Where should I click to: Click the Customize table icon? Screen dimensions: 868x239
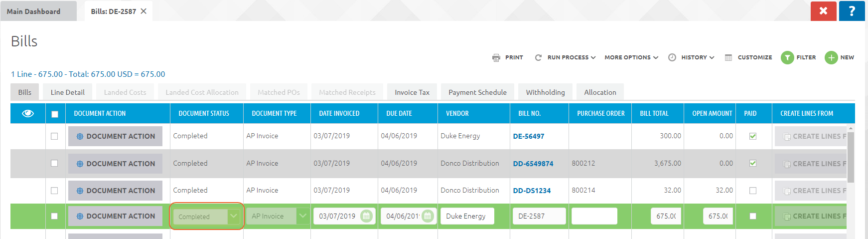tap(728, 58)
